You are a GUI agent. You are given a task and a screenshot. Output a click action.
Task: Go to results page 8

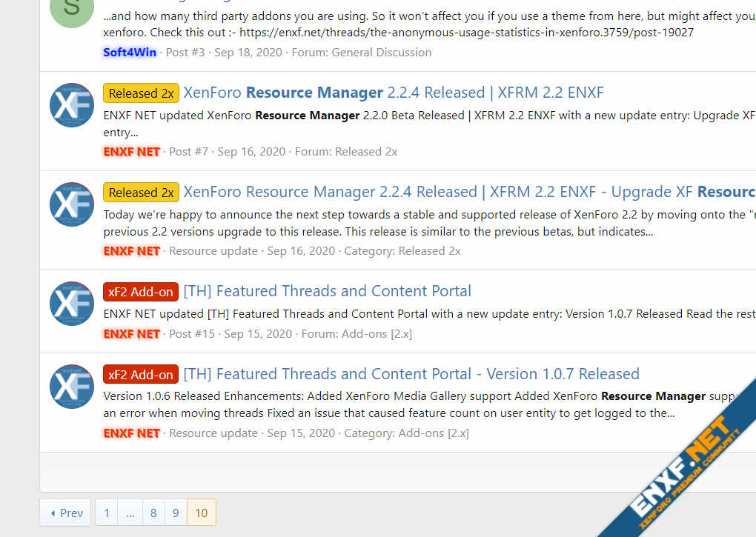[153, 513]
